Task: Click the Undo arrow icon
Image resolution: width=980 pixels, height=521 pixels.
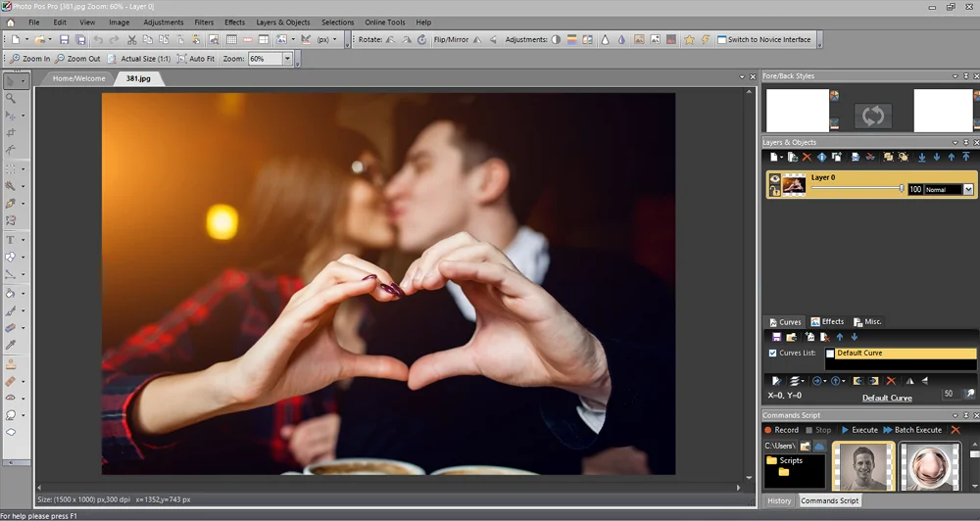Action: coord(98,40)
